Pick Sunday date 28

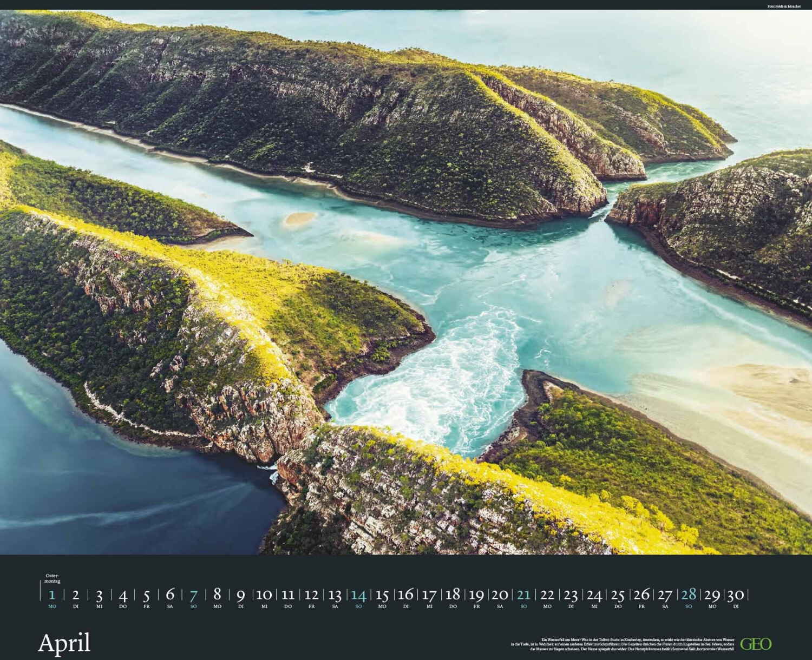tap(689, 595)
